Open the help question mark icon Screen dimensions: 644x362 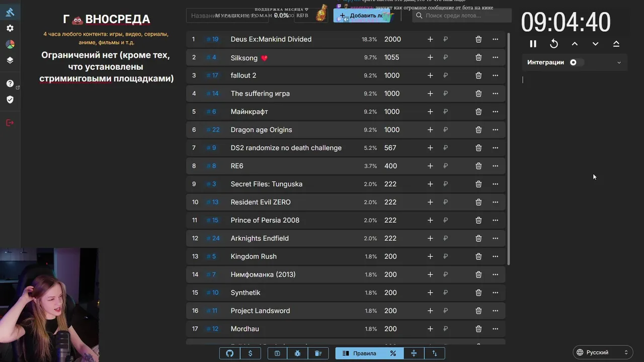click(10, 83)
